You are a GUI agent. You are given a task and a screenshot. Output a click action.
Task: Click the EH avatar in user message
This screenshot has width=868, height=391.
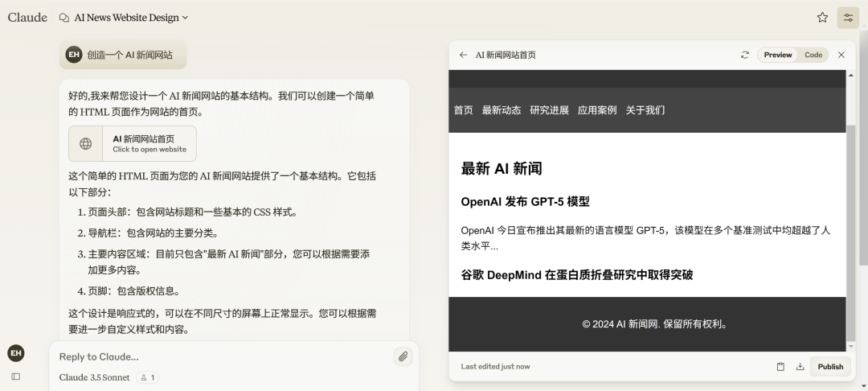pyautogui.click(x=74, y=54)
